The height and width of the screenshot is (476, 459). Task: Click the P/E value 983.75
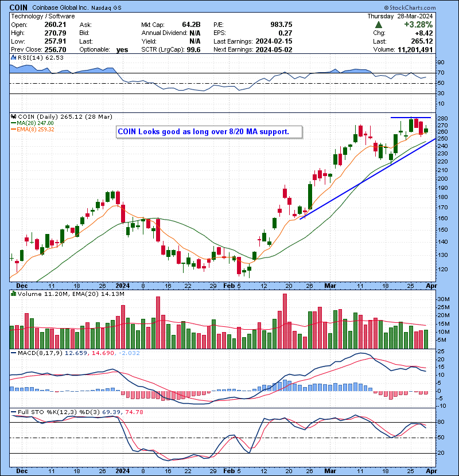(281, 25)
